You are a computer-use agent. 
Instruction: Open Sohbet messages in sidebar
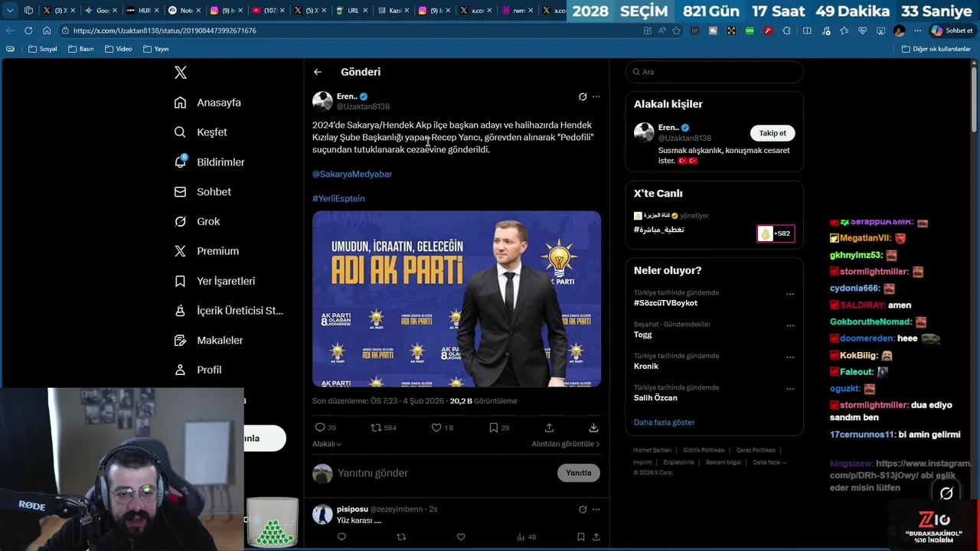(202, 192)
